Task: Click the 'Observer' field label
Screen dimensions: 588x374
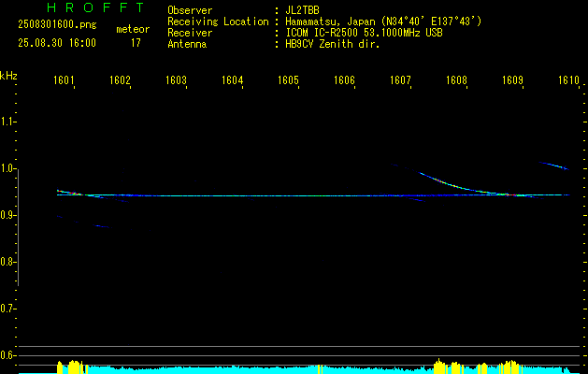Action: (190, 10)
